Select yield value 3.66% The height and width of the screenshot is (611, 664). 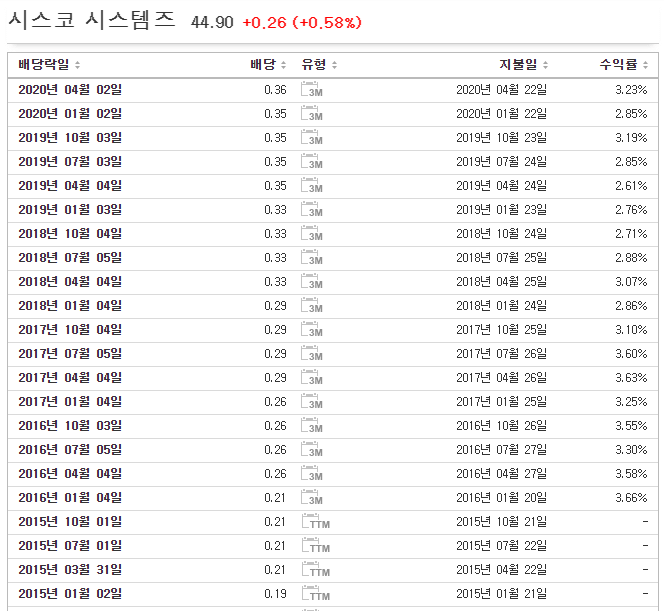click(631, 498)
